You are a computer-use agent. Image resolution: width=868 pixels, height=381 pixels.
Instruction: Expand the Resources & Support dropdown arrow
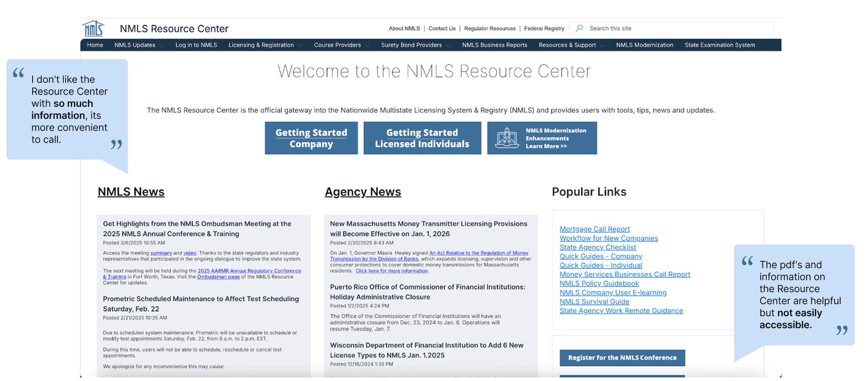click(x=602, y=45)
